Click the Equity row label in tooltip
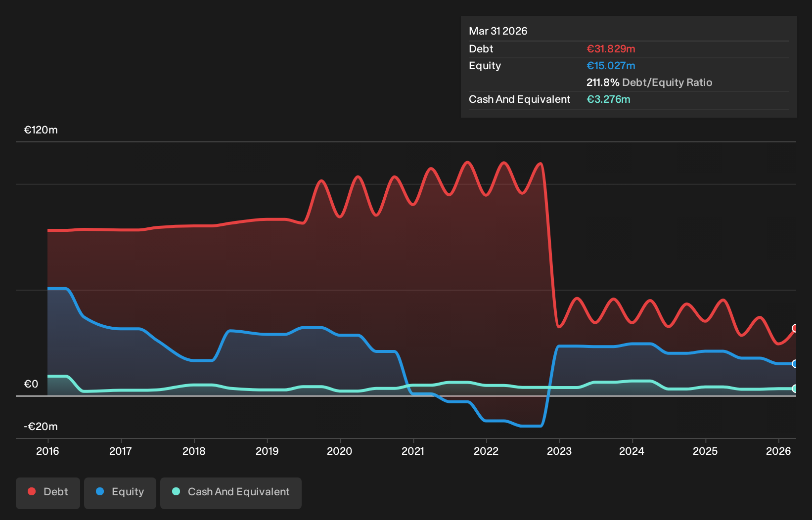Screen dimensions: 812x520 (485, 66)
